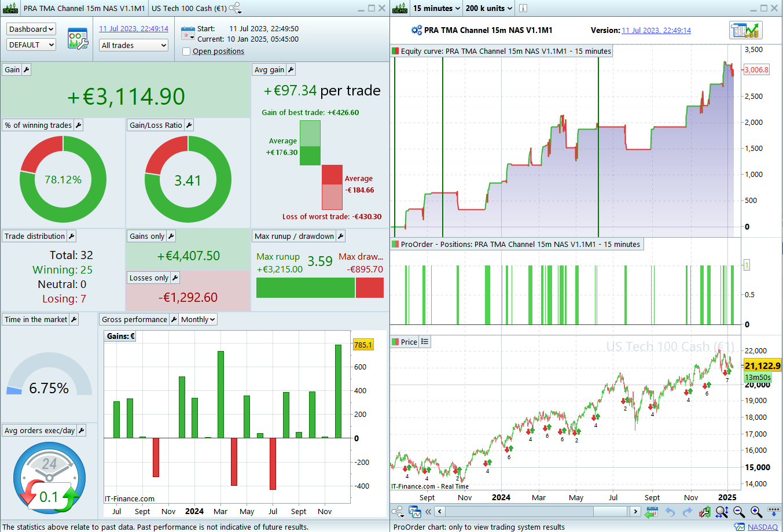Click the double-left collapse arrows in chart toolbar
This screenshot has height=532, width=783.
[x=428, y=511]
